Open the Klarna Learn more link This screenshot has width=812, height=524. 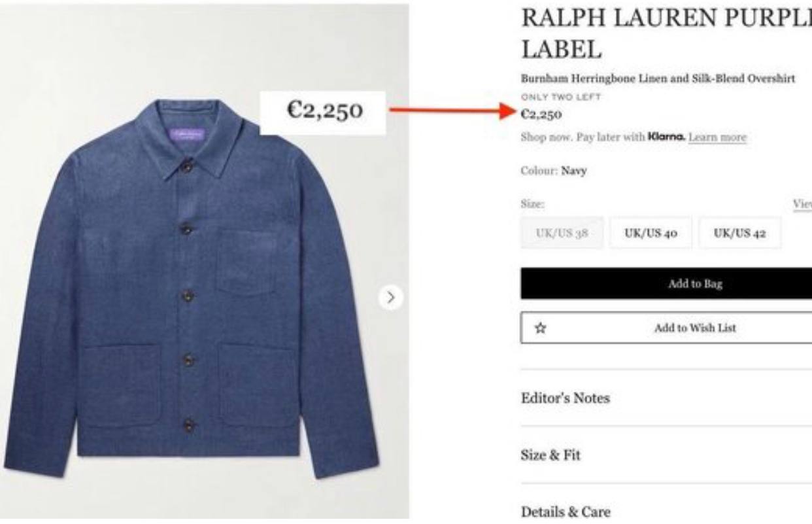[x=717, y=137]
